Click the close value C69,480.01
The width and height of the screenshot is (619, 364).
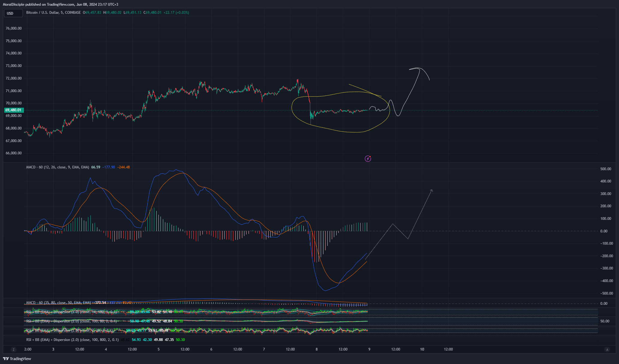click(152, 13)
